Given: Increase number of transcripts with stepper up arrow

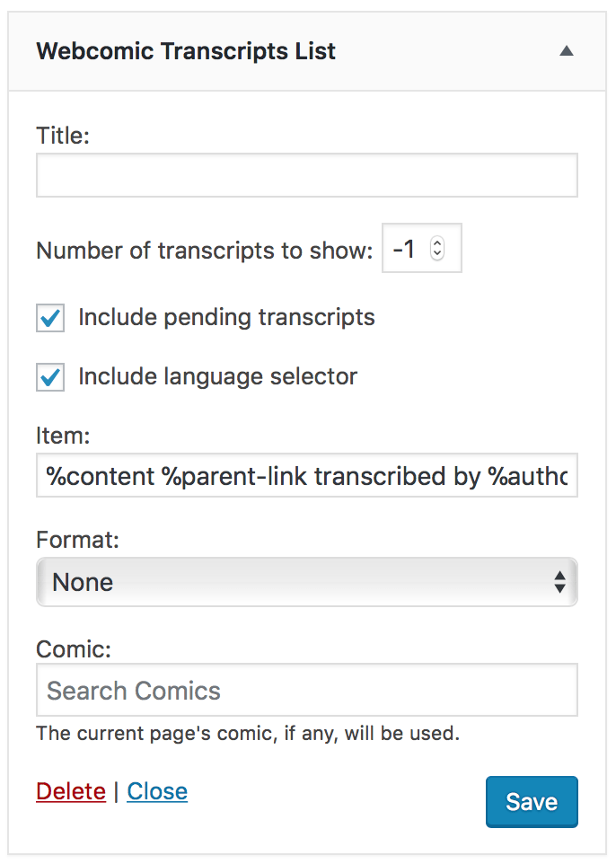Looking at the screenshot, I should point(437,242).
